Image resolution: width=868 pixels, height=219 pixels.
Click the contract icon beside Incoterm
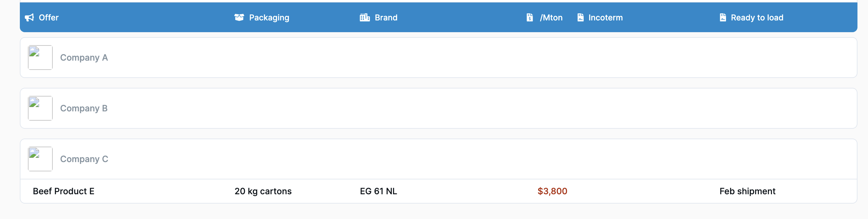point(580,18)
